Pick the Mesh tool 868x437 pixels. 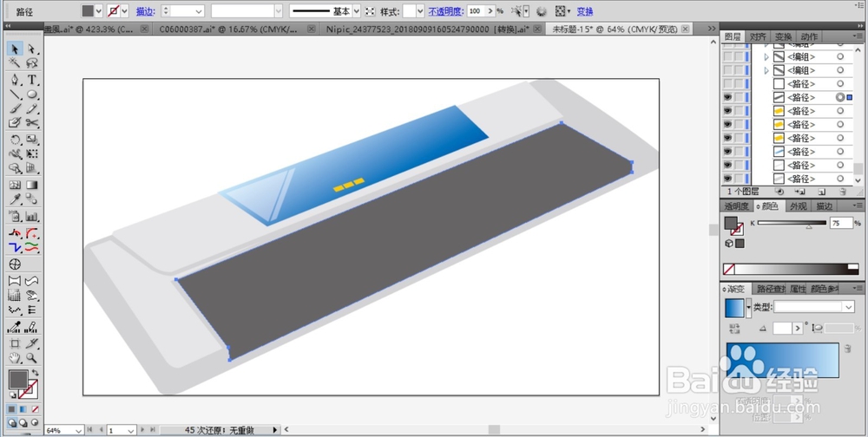tap(15, 186)
